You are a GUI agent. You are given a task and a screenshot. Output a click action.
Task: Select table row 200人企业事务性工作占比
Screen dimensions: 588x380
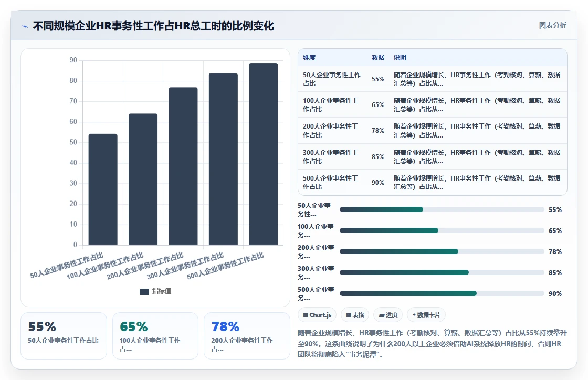coord(433,131)
